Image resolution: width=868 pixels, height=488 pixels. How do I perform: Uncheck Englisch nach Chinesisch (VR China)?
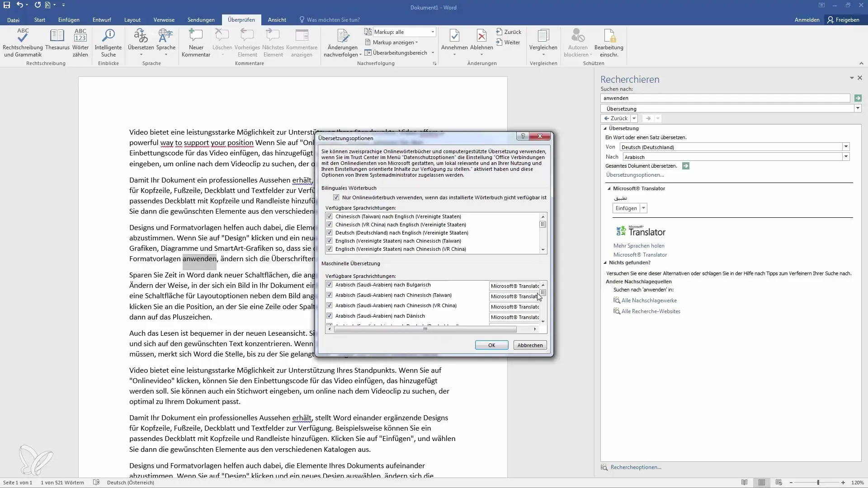pyautogui.click(x=329, y=249)
